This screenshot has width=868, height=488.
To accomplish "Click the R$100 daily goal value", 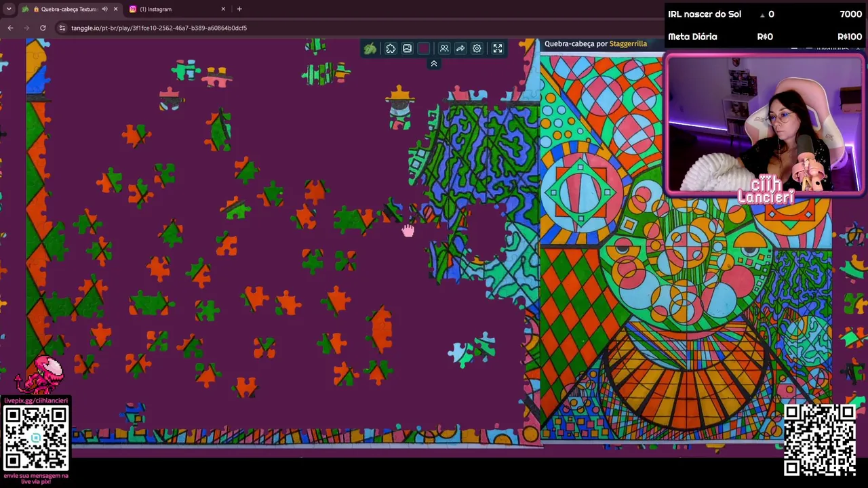I will [x=850, y=37].
